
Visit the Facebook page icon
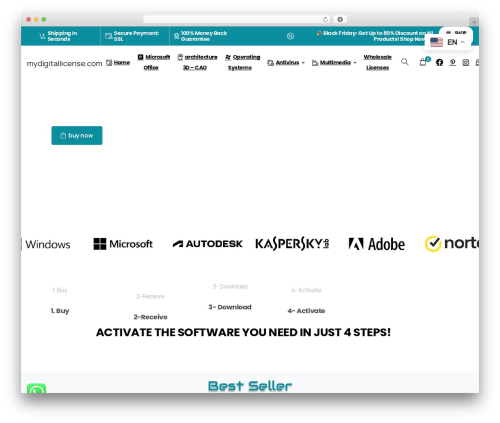click(x=439, y=62)
